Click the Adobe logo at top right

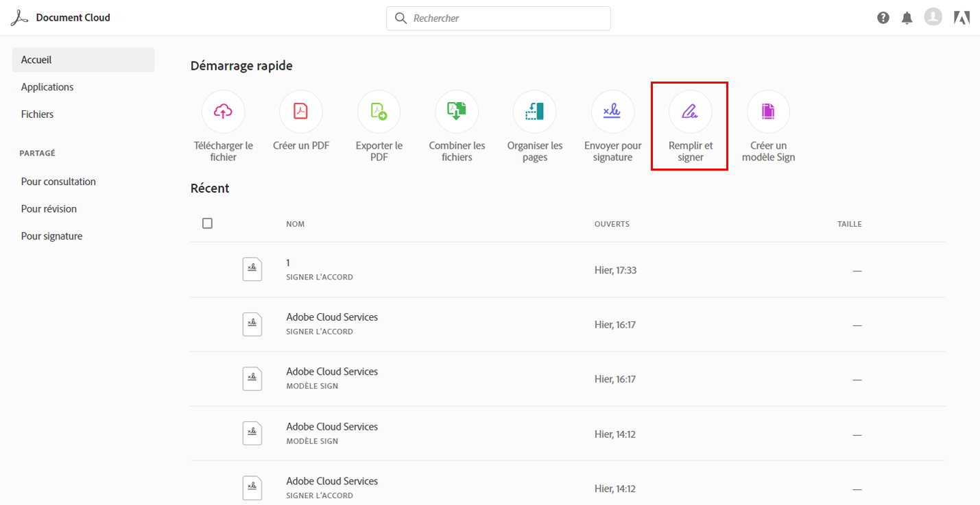pyautogui.click(x=961, y=18)
